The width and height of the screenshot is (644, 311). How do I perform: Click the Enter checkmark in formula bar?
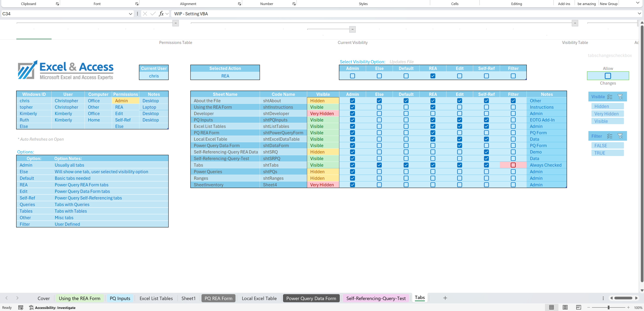(x=153, y=14)
